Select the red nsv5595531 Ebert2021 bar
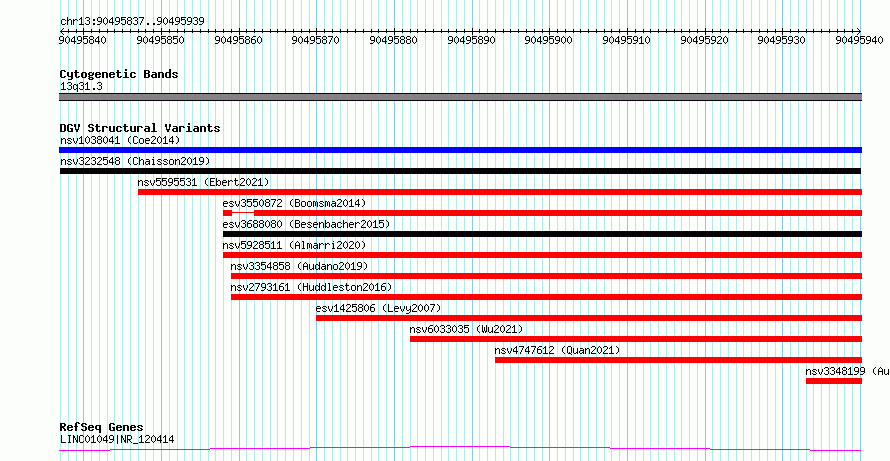Image resolution: width=890 pixels, height=461 pixels. (500, 192)
